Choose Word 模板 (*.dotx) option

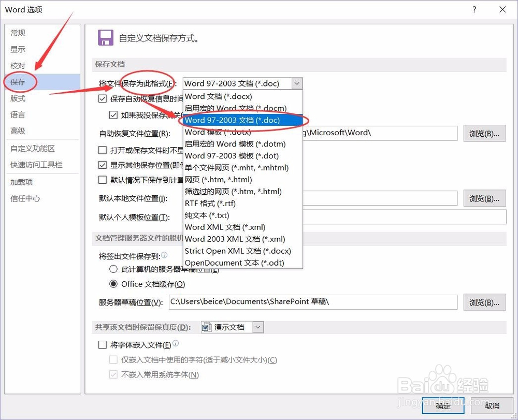click(243, 132)
